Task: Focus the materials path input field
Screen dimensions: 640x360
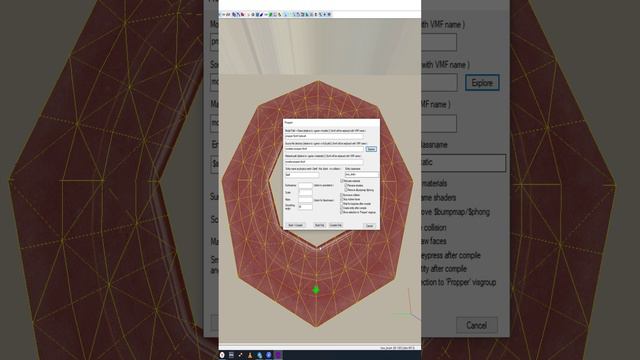Action: click(x=324, y=162)
